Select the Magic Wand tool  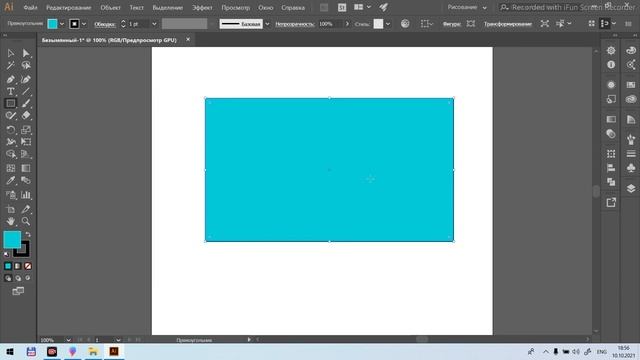click(x=11, y=66)
